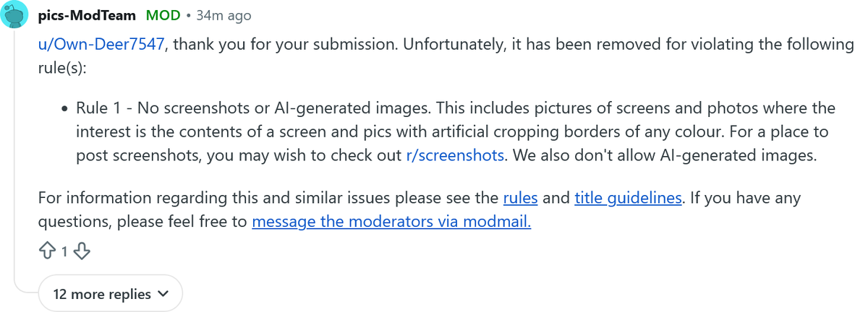
Task: Visit the r/screenshots subreddit link
Action: coord(455,155)
